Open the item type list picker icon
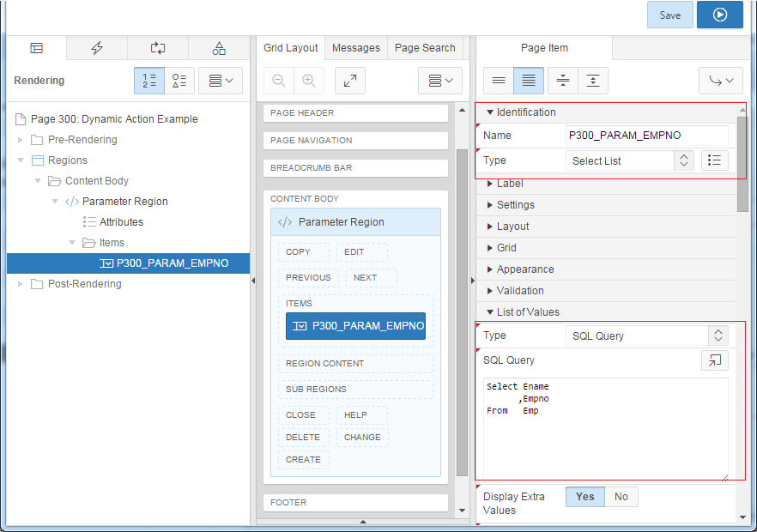This screenshot has width=757, height=532. click(714, 160)
